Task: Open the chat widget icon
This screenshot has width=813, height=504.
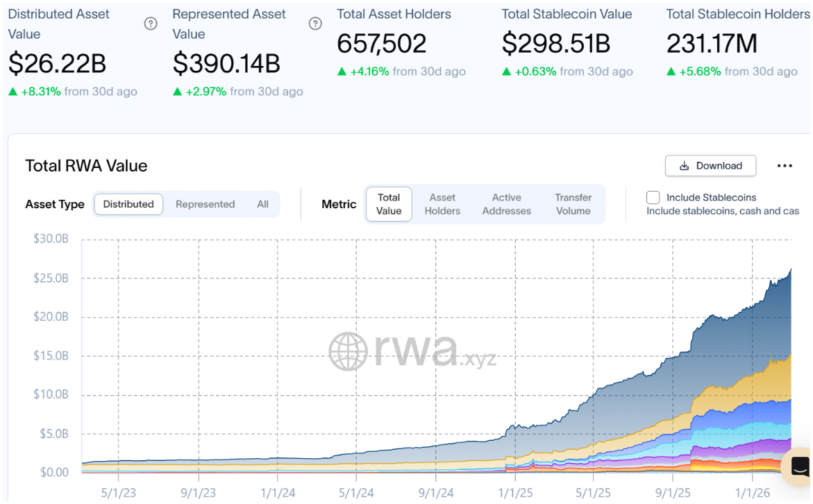Action: (x=799, y=465)
